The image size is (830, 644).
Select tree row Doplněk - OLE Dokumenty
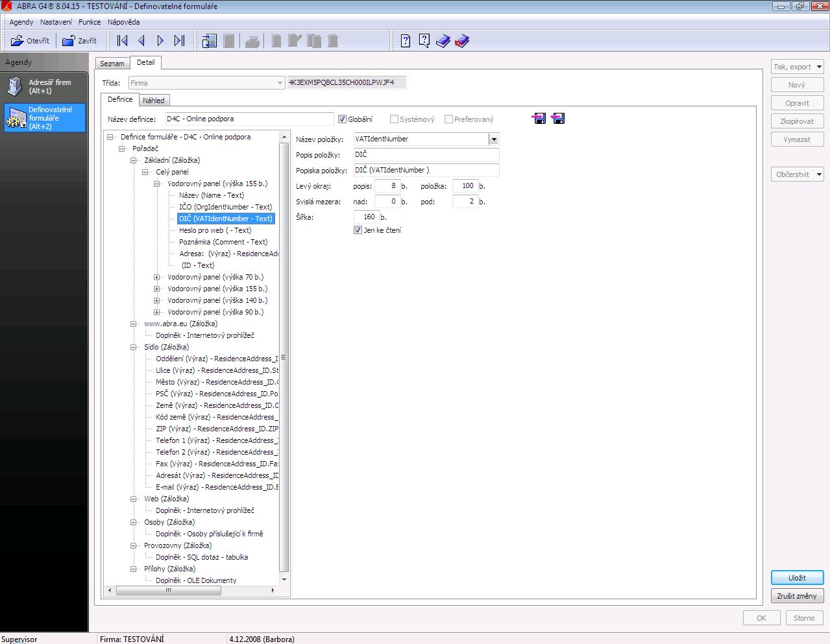pyautogui.click(x=196, y=580)
